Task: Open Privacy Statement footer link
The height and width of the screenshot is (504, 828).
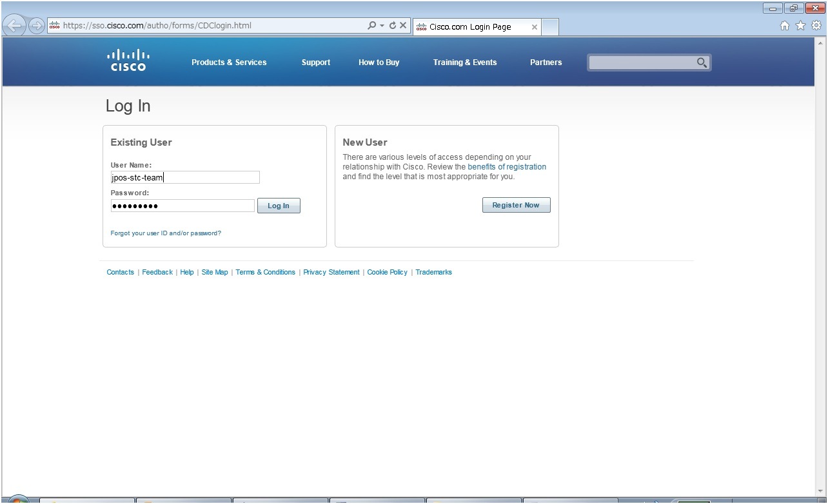Action: pos(331,272)
